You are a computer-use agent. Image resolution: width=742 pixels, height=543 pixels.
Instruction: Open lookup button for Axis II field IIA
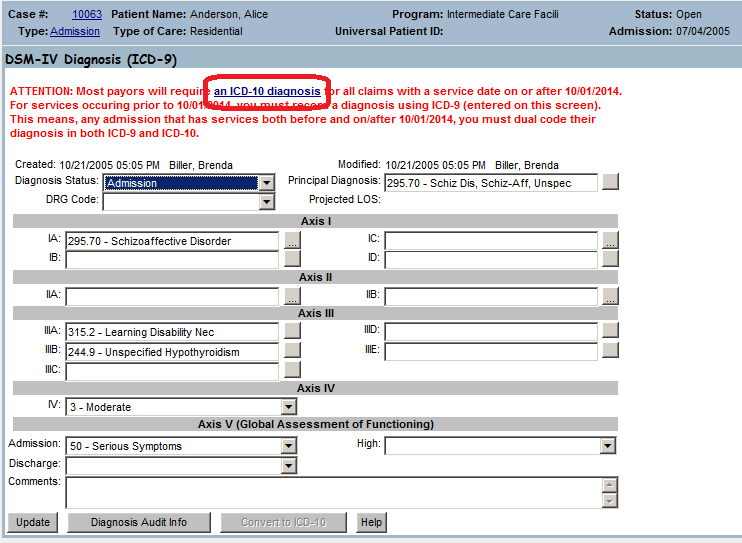click(292, 296)
